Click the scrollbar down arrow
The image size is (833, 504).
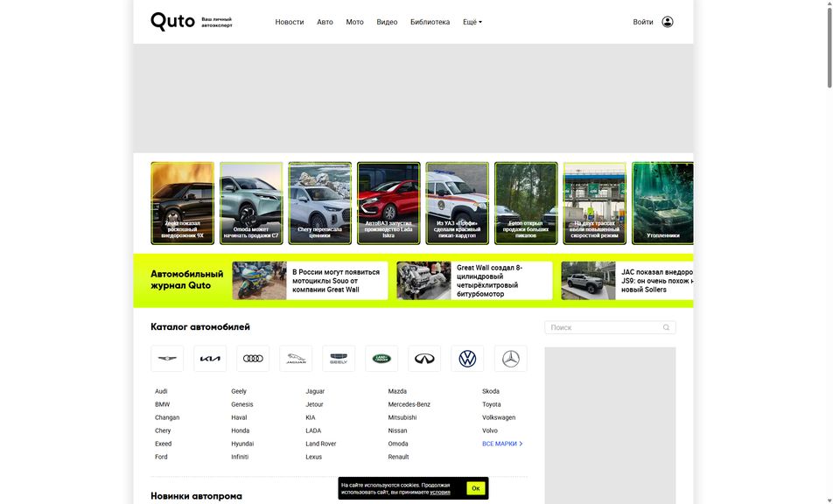(829, 500)
